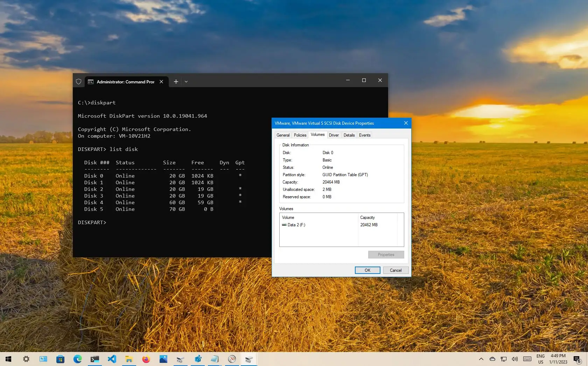The image size is (588, 366).
Task: Click the Capacity column header in the volumes list
Action: click(378, 217)
